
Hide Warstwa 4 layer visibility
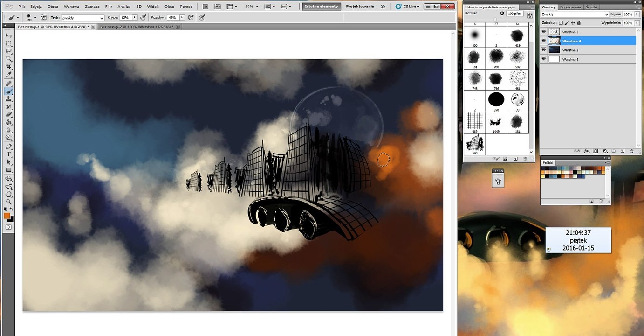point(544,41)
